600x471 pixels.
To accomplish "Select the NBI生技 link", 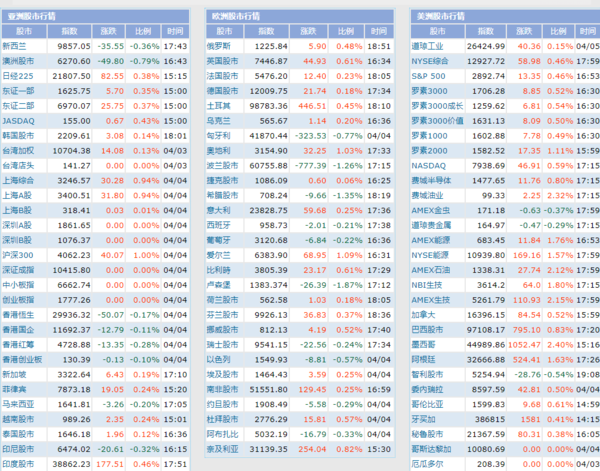I will point(427,285).
